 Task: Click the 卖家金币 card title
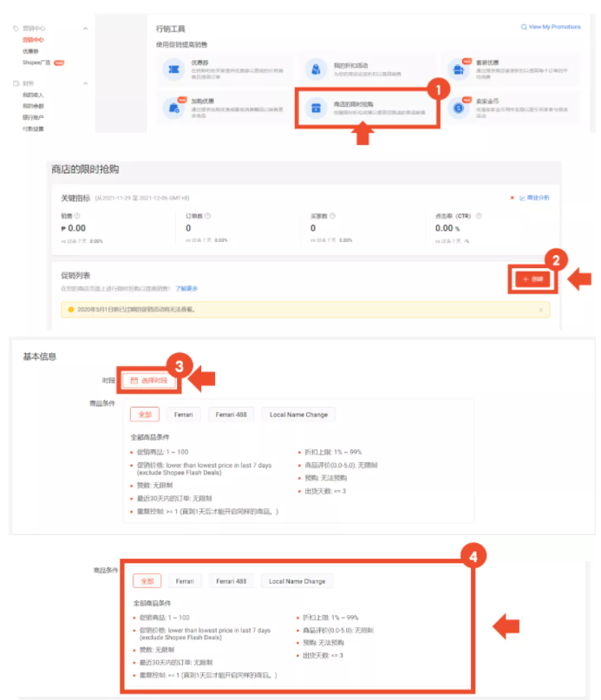point(487,101)
